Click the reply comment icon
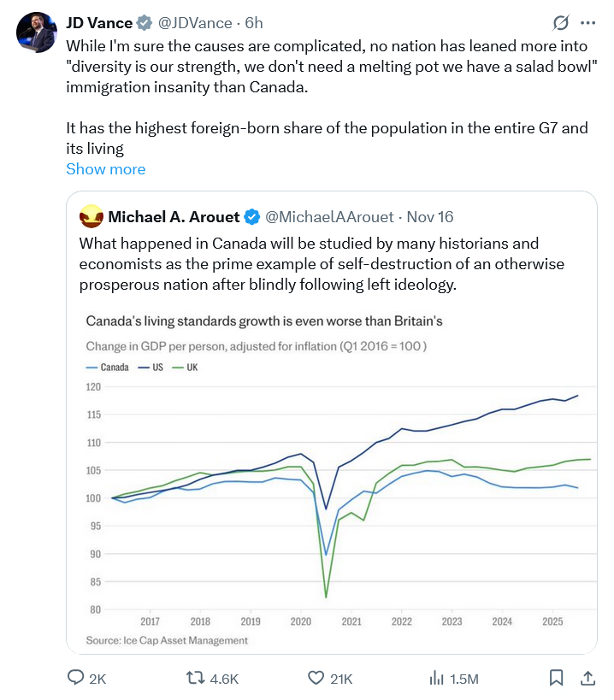Viewport: 614px width, 700px height. click(75, 677)
